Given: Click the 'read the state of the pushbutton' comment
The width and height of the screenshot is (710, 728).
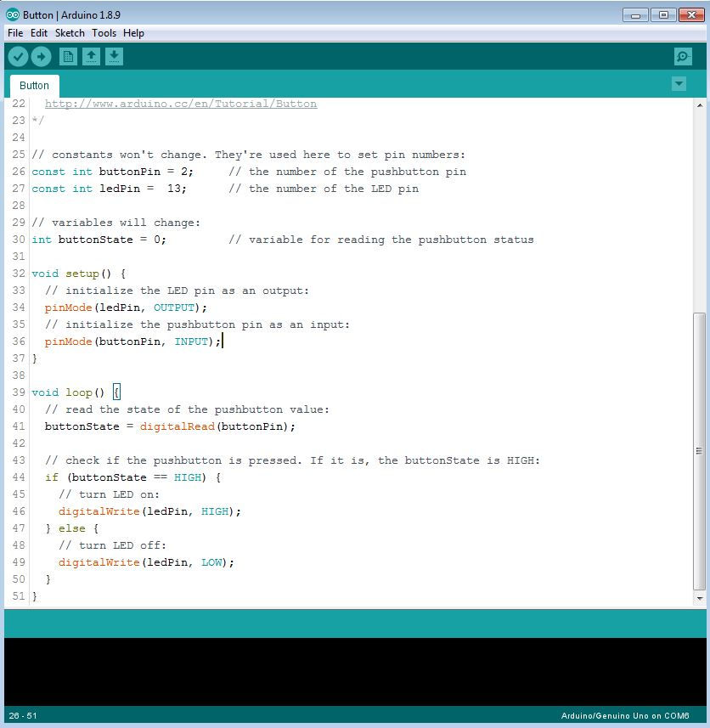Looking at the screenshot, I should click(187, 409).
